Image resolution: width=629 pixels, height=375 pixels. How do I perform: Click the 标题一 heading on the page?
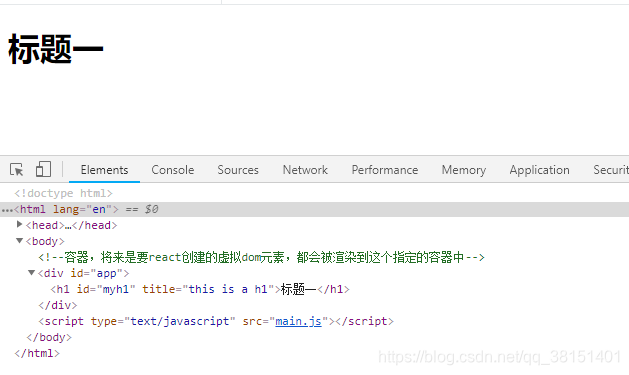coord(56,49)
